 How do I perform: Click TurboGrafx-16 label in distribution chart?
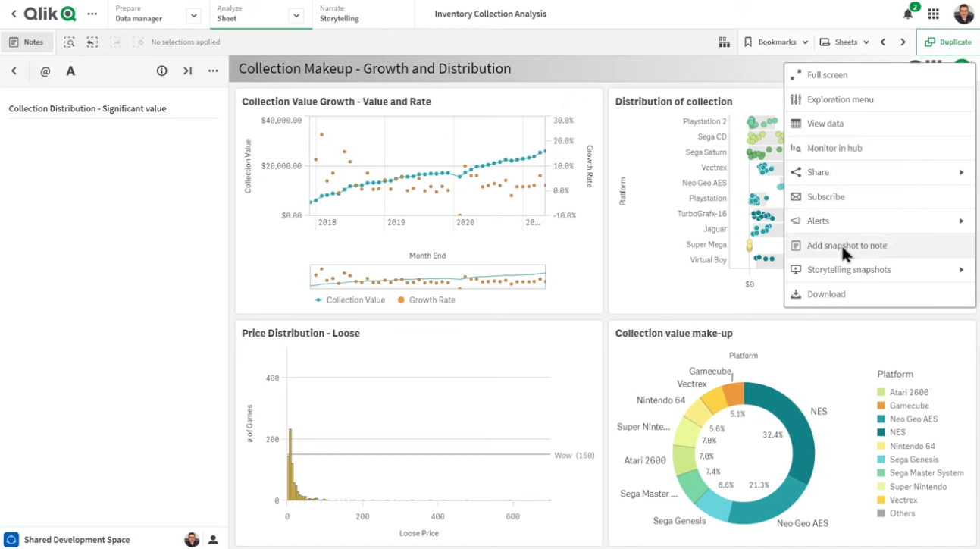tap(702, 214)
